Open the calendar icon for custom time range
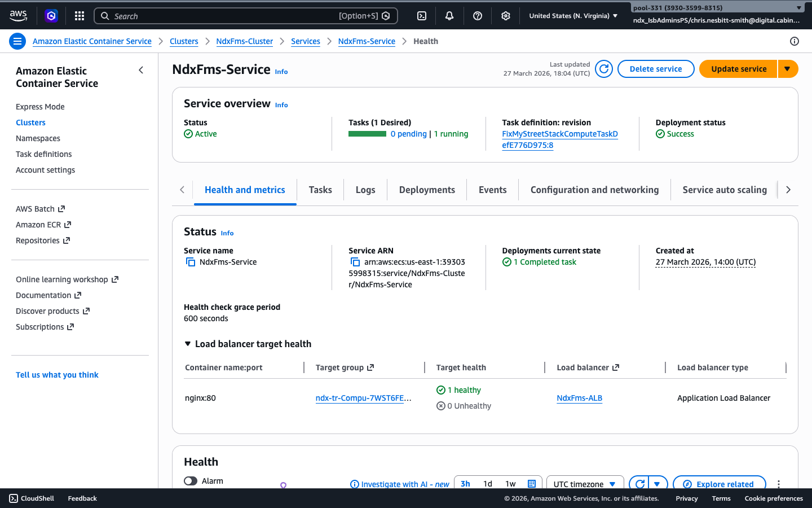The height and width of the screenshot is (508, 812). click(531, 484)
